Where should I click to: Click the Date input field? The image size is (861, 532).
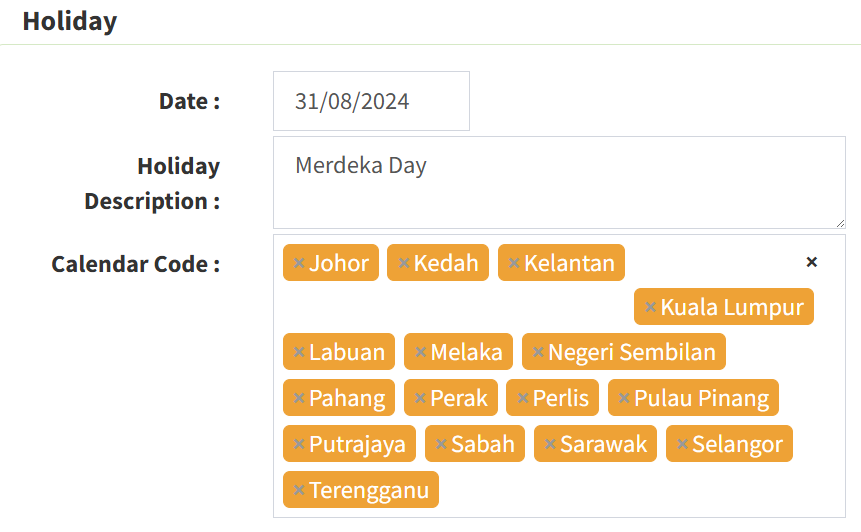371,101
